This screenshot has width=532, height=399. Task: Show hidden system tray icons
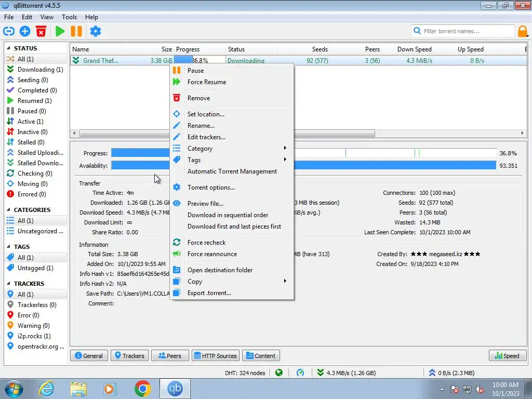[x=442, y=389]
